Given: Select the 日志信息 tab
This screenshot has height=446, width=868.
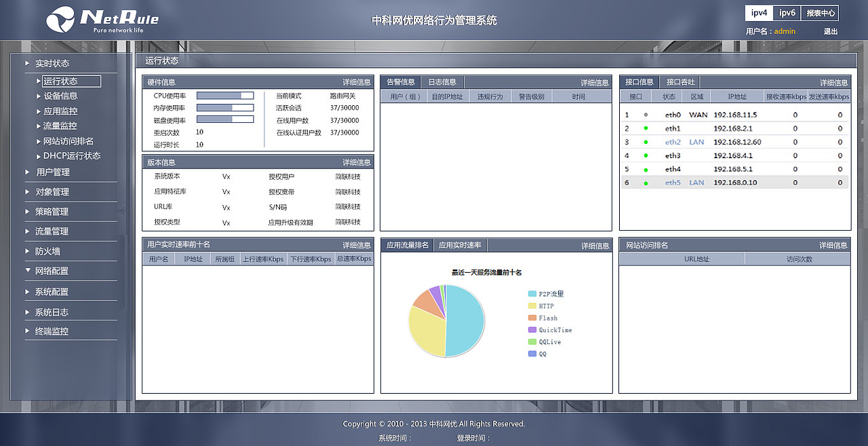Looking at the screenshot, I should 442,82.
